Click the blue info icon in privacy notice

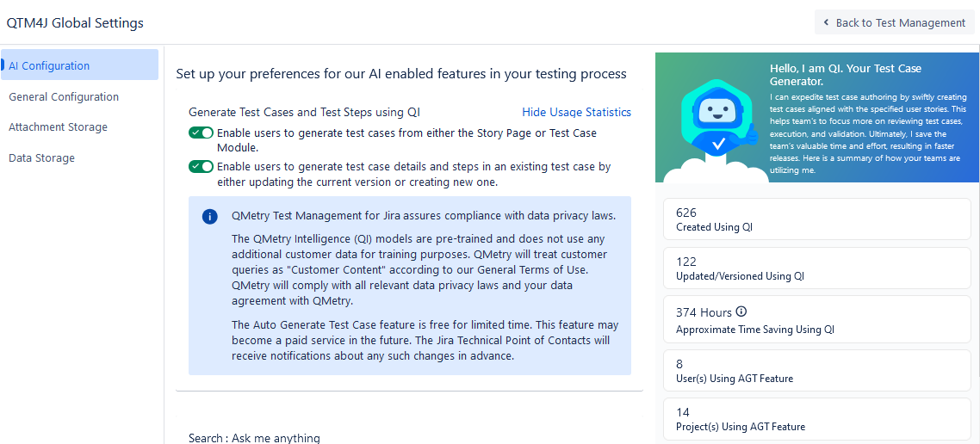click(210, 217)
